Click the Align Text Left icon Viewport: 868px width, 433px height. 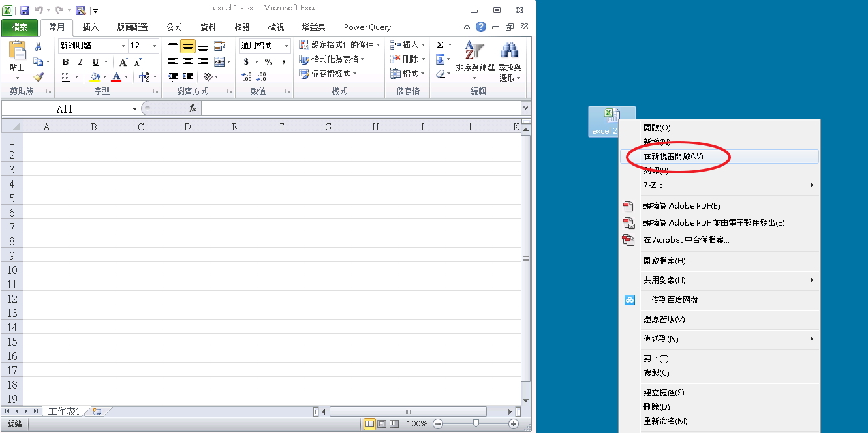pyautogui.click(x=173, y=62)
